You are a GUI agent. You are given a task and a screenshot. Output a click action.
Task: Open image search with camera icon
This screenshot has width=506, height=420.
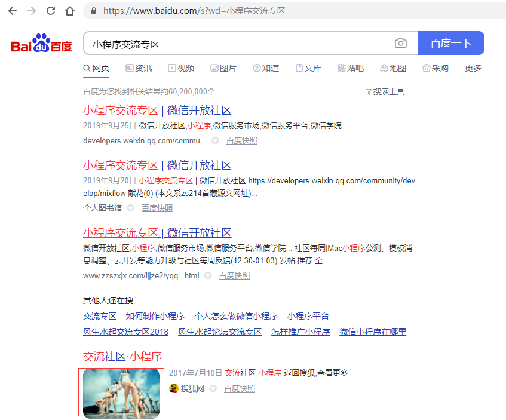(x=400, y=43)
